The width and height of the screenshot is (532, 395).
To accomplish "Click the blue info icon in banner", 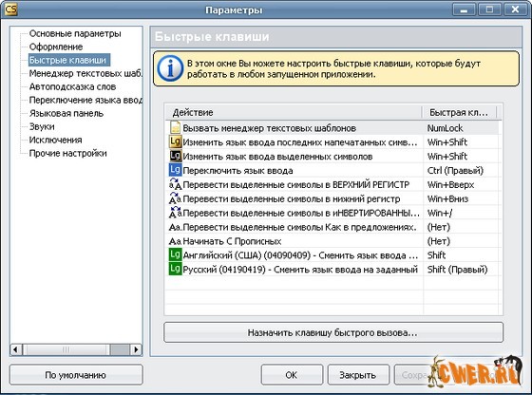I will (170, 68).
